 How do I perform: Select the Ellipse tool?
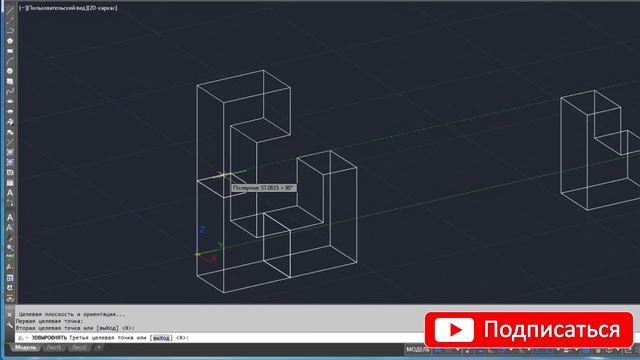click(x=10, y=102)
